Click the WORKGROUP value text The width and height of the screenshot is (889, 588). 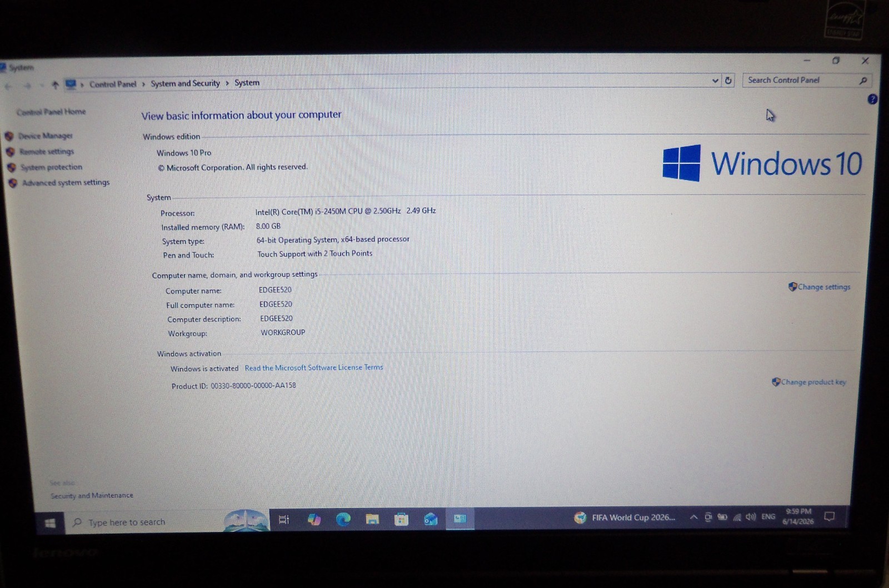(283, 332)
